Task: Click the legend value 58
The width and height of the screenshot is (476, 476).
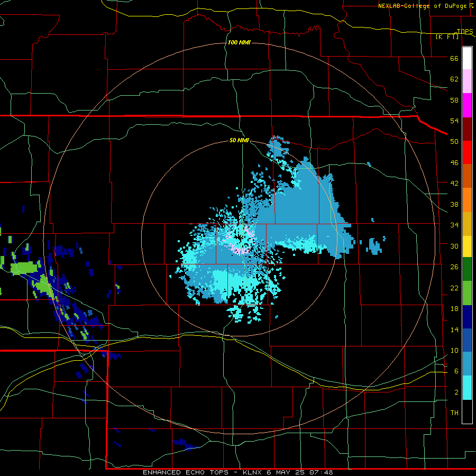Action: tap(454, 100)
